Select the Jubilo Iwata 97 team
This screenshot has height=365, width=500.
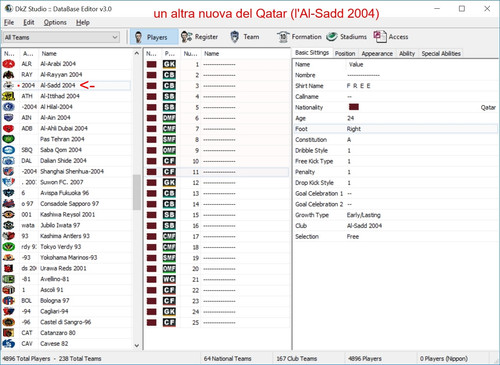[60, 225]
